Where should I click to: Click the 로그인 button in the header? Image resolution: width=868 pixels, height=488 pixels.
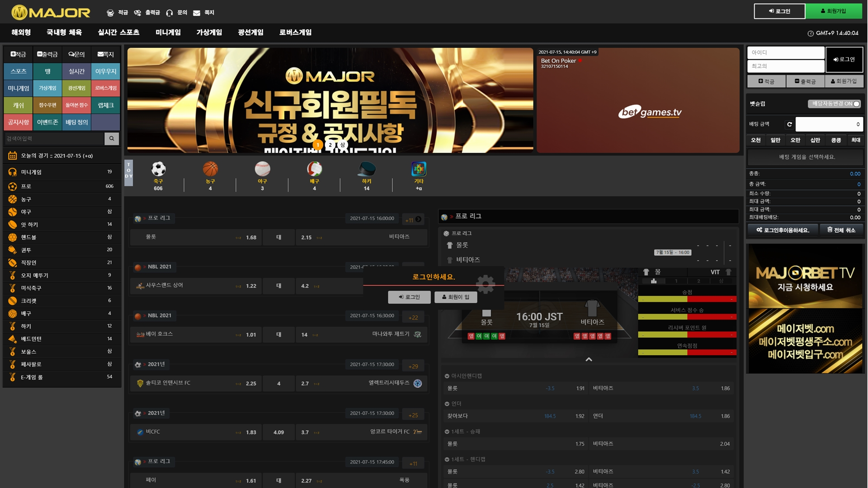pyautogui.click(x=779, y=11)
